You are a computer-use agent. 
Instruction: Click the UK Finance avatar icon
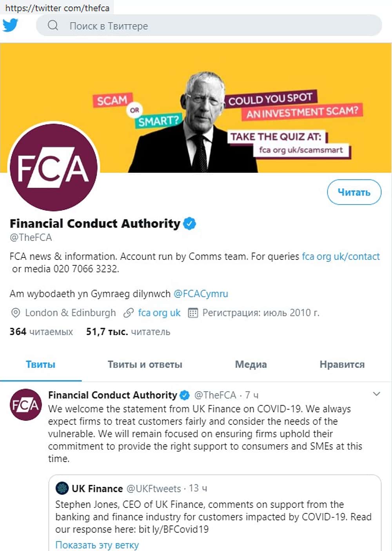62,488
